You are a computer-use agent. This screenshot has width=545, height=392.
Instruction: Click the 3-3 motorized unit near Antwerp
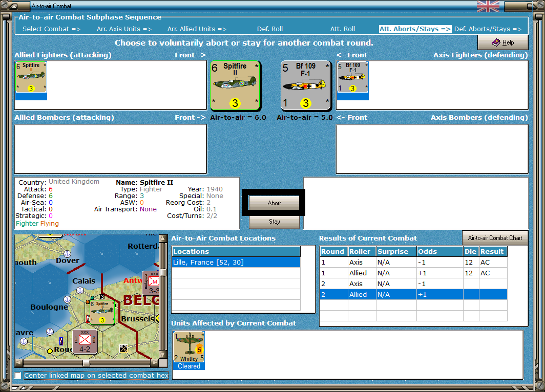point(152,283)
